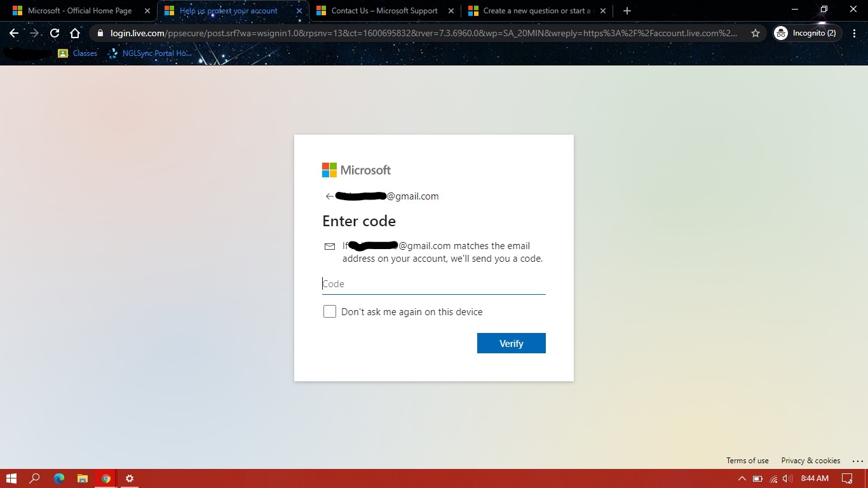Open Windows taskbar search

click(x=34, y=478)
